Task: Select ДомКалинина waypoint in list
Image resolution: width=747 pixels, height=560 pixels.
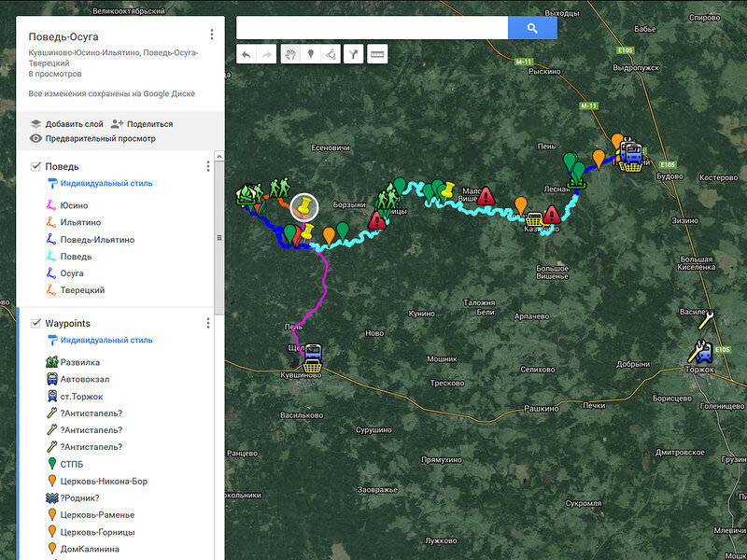Action: tap(90, 549)
